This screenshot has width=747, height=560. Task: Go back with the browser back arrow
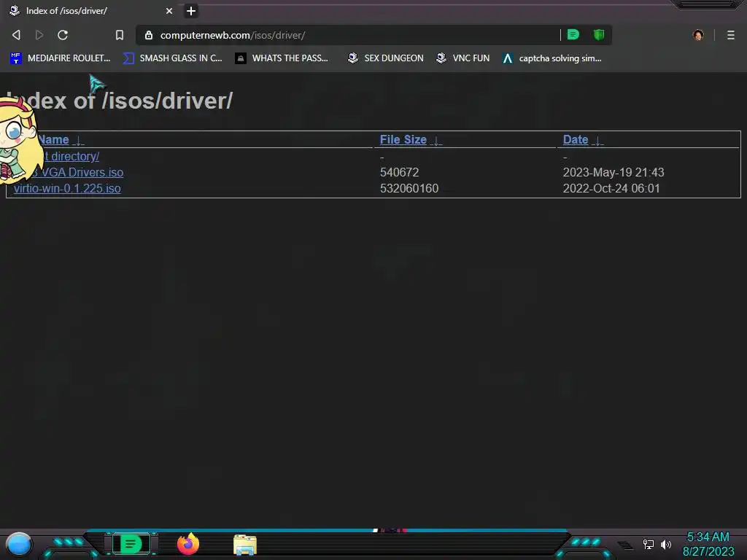(16, 35)
